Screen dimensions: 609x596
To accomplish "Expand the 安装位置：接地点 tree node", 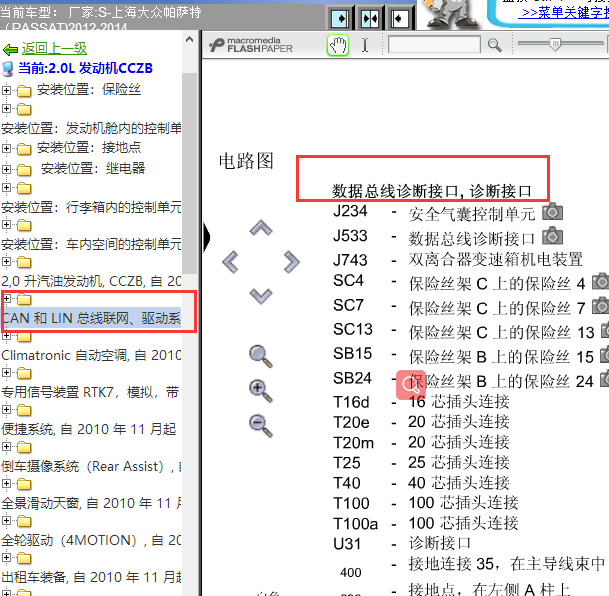I will (x=6, y=148).
